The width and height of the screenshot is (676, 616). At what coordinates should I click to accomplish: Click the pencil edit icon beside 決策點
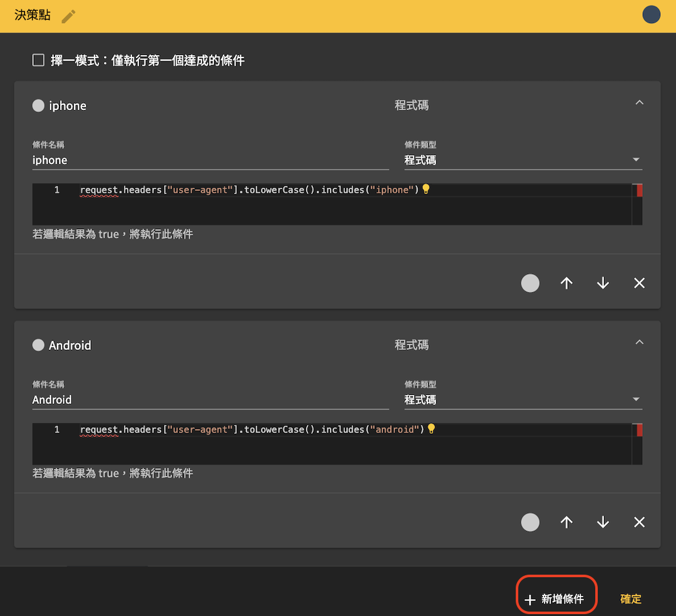tap(69, 16)
